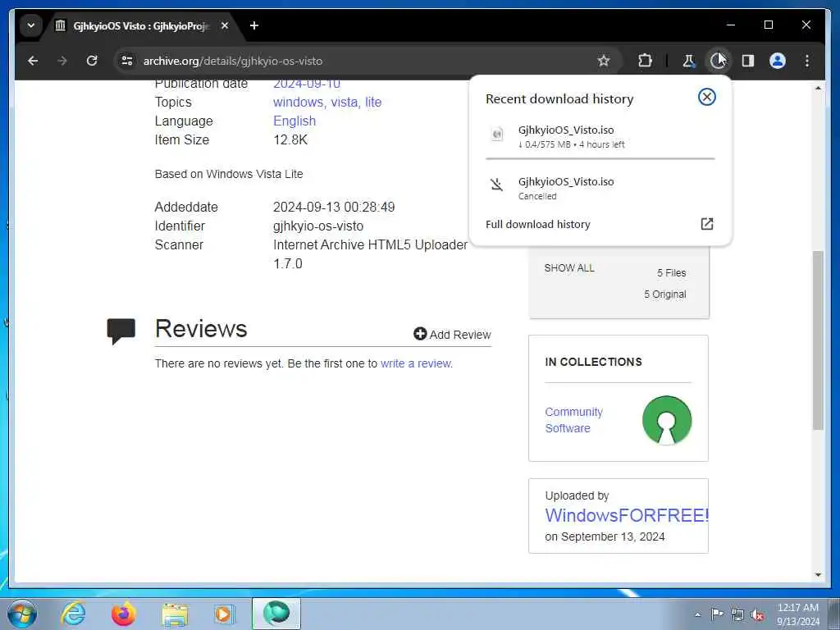Open Windows Explorer from taskbar
The image size is (840, 630).
click(175, 614)
